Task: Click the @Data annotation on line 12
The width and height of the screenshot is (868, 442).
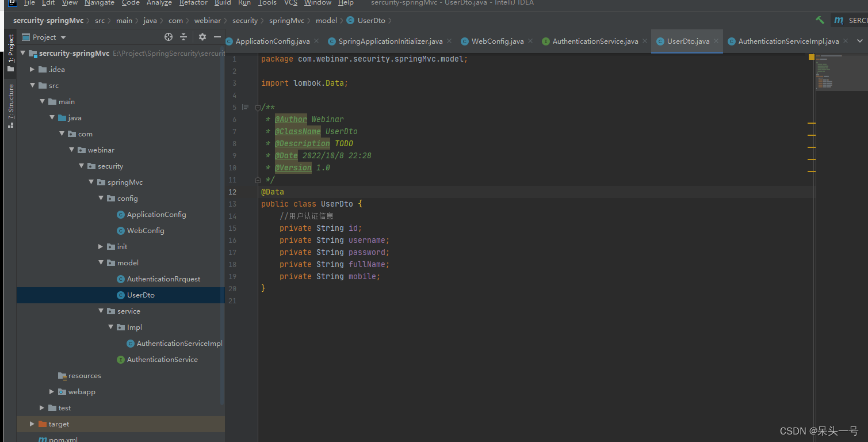Action: (273, 192)
